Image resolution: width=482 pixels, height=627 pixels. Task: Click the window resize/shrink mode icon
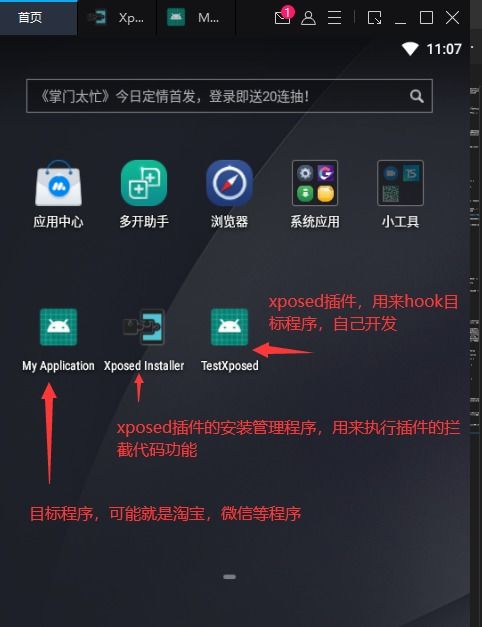tap(374, 18)
